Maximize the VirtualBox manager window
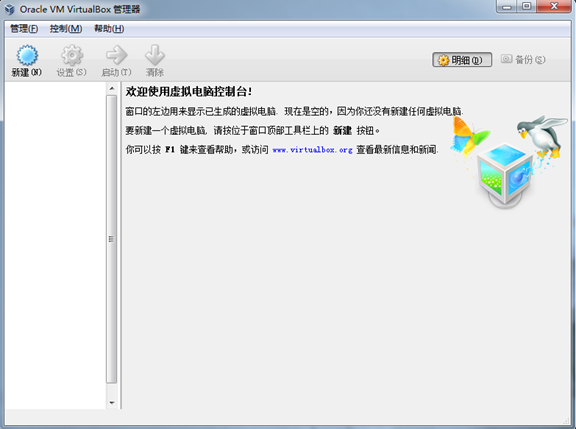This screenshot has height=429, width=576. click(527, 6)
